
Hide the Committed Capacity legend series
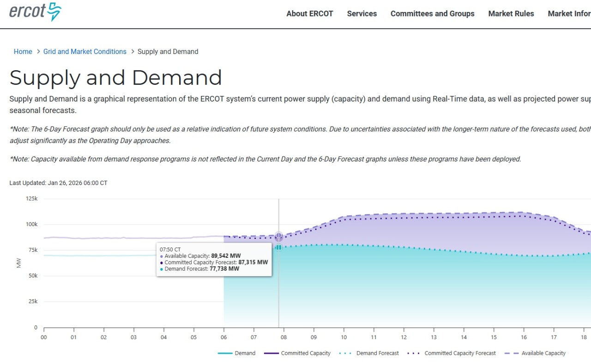[x=297, y=353]
